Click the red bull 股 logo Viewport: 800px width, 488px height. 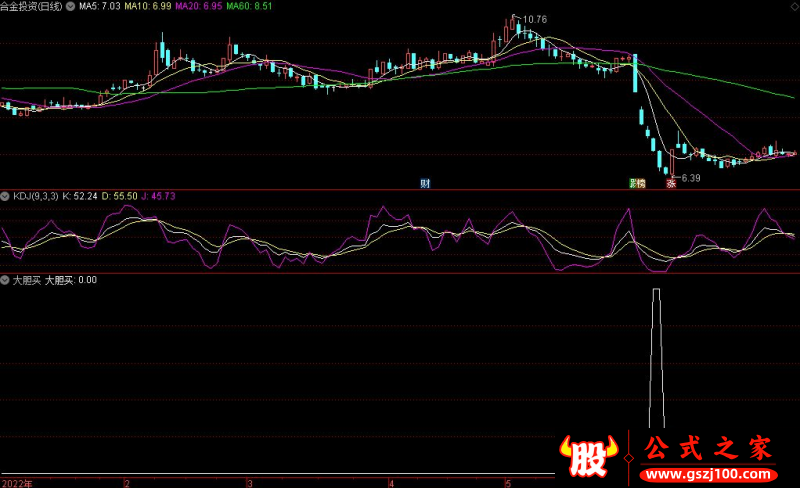click(591, 456)
